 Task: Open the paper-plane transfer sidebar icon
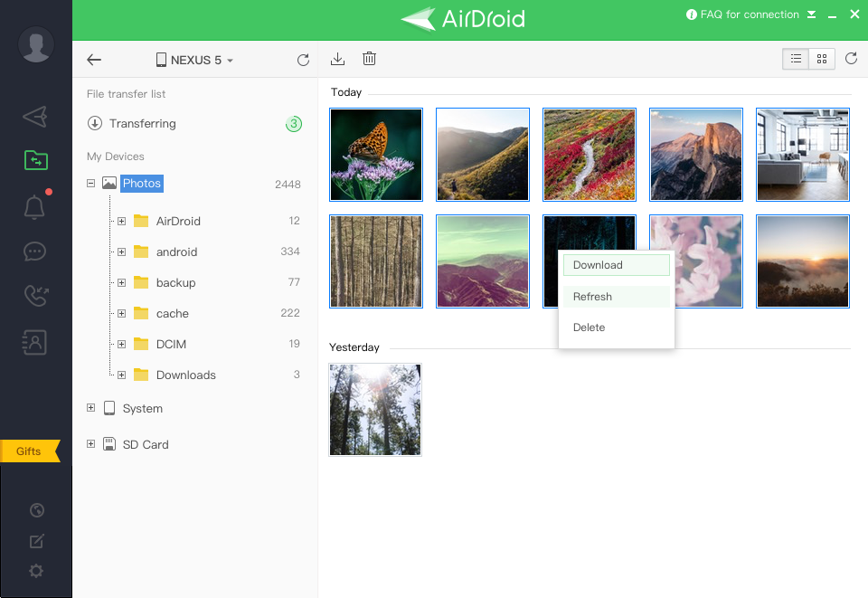point(35,117)
